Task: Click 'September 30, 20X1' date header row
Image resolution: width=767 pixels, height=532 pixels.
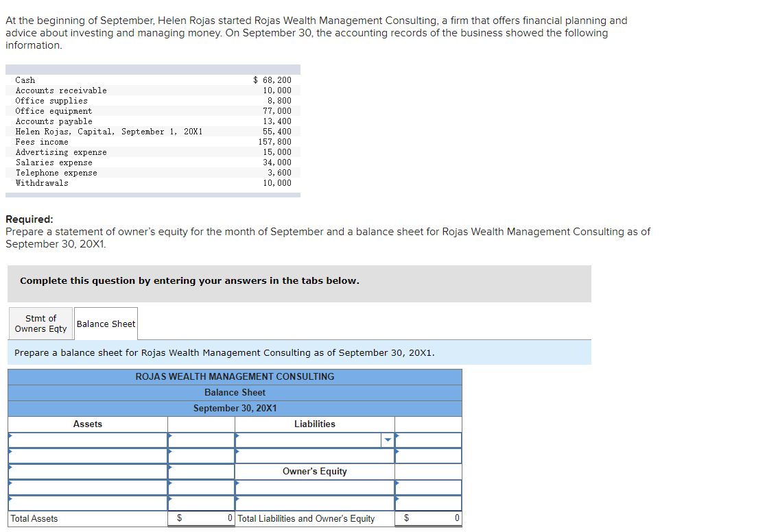Action: tap(235, 408)
